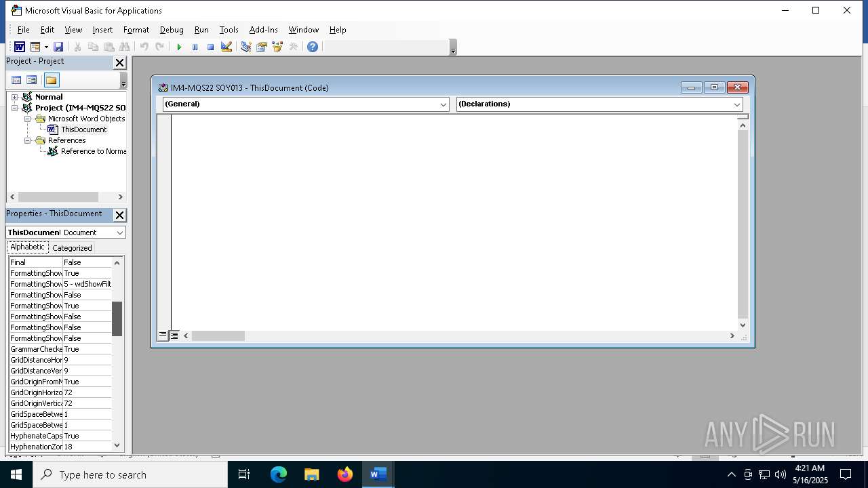The image size is (868, 488).
Task: Expand the Normal project node
Action: pos(14,97)
